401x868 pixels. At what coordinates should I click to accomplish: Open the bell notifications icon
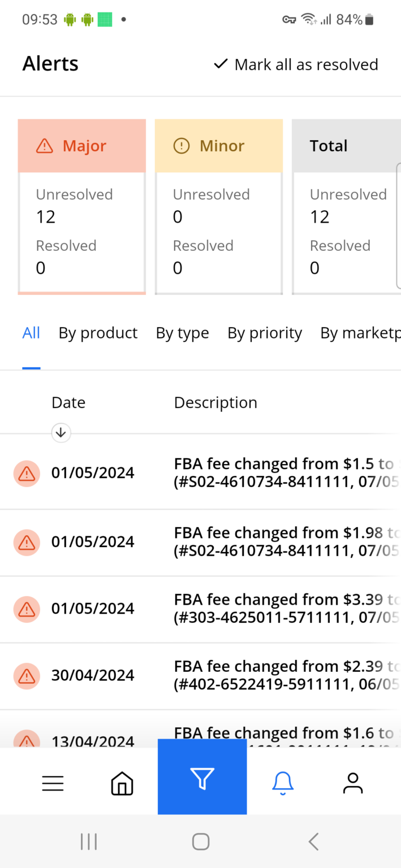[x=282, y=782]
